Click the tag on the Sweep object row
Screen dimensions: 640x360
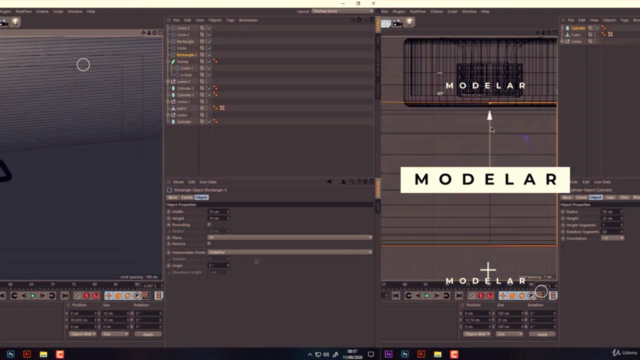(215, 61)
